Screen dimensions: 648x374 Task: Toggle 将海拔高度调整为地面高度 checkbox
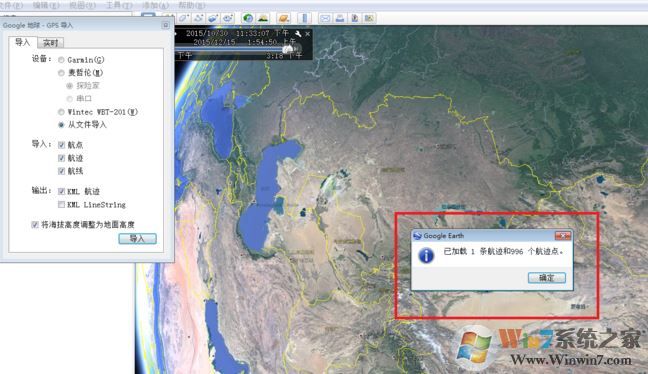pos(35,224)
